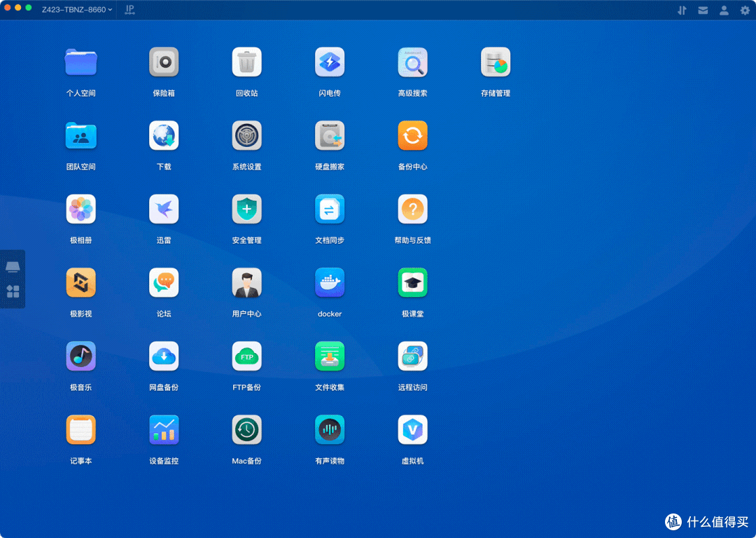Launch the 下载 download app
The image size is (756, 538).
pos(164,136)
